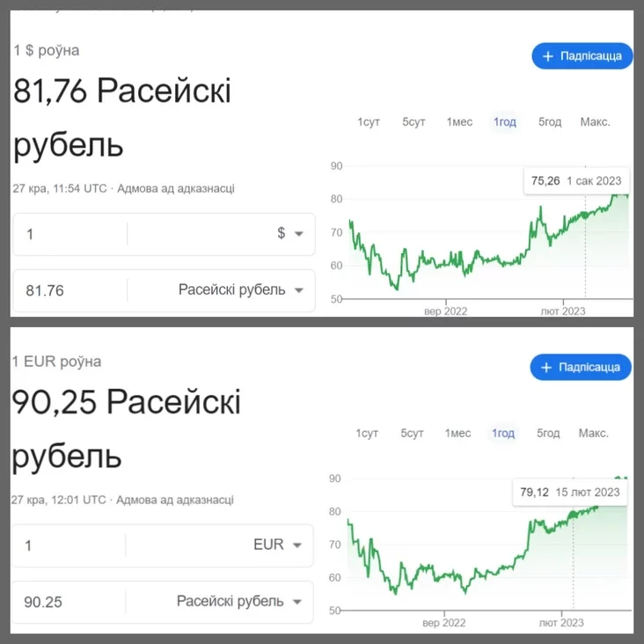Show the Макс. range on the dollar chart

(x=595, y=122)
